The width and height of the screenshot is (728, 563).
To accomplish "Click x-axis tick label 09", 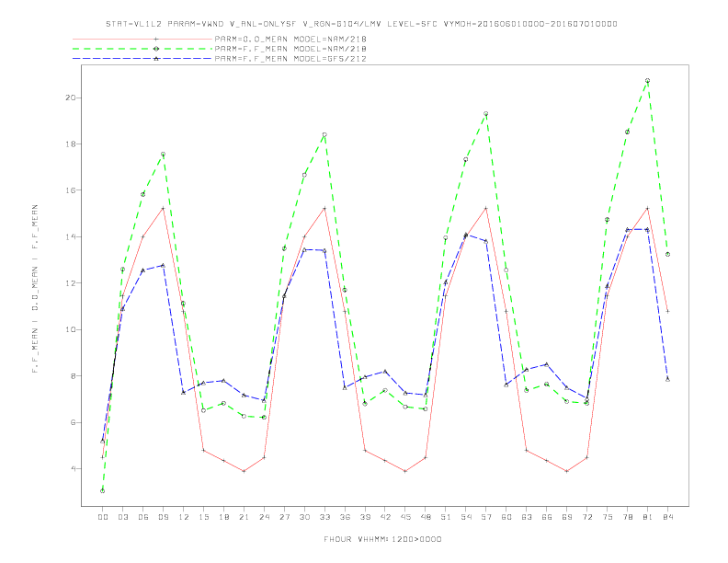I will [164, 517].
